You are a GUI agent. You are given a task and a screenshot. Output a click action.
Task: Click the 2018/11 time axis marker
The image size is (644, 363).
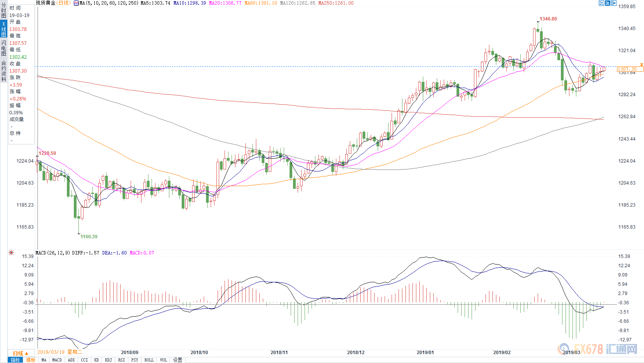[279, 353]
